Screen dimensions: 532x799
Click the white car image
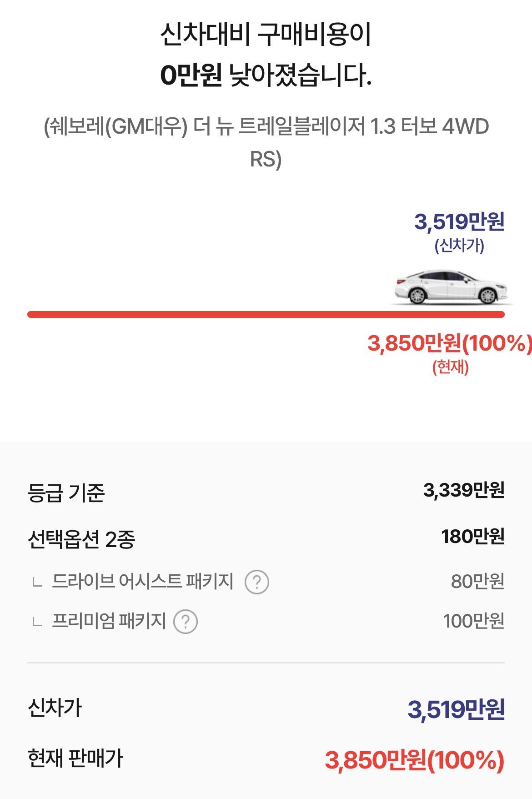[x=452, y=287]
